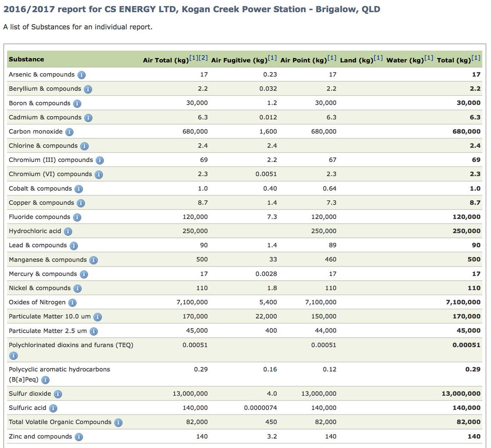Follow footnote [1] beside Air Point (kg)
Screen dimensions: 491x448
pyautogui.click(x=332, y=58)
